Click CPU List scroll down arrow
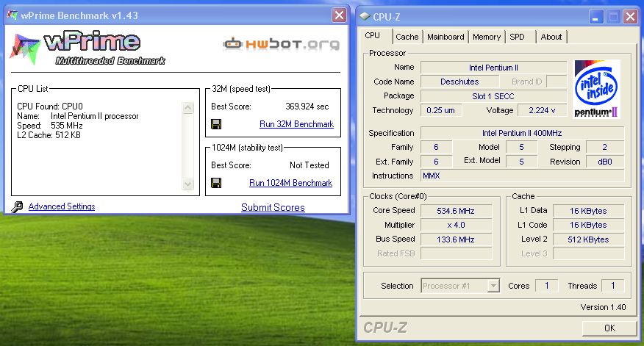 [187, 184]
